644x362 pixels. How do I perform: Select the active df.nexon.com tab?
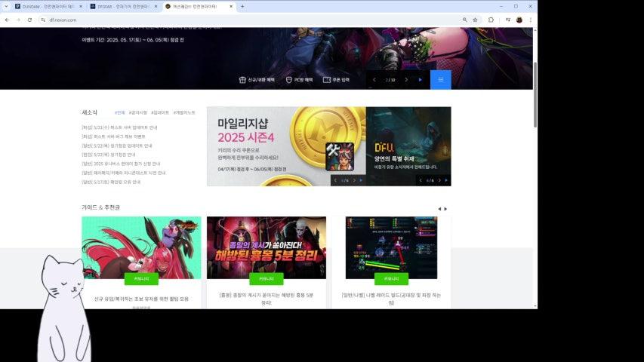(x=199, y=7)
